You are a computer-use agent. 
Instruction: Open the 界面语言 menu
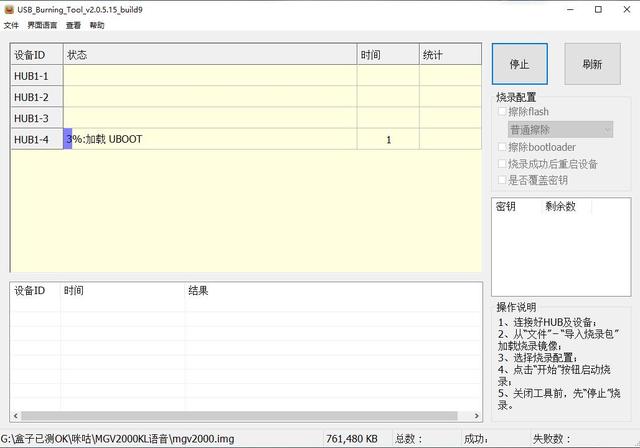[x=42, y=25]
